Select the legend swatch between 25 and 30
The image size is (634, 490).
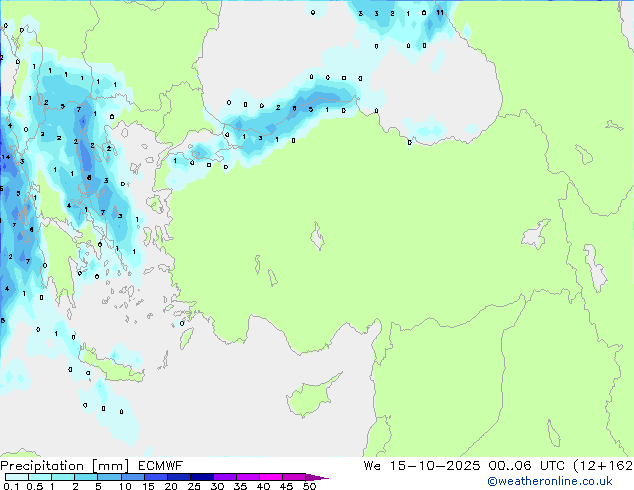point(202,477)
